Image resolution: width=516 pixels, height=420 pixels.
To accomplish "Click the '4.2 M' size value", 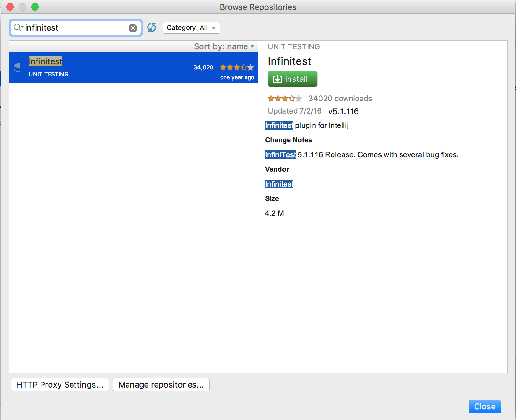I will pos(275,213).
